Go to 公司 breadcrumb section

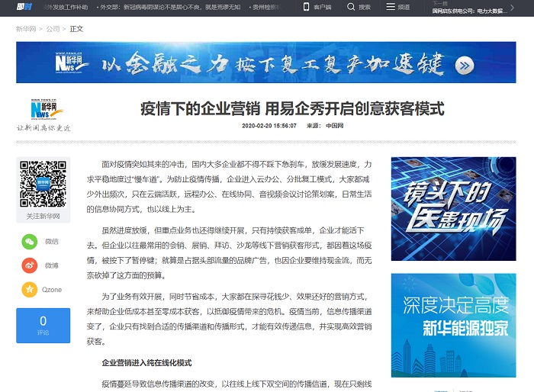pyautogui.click(x=53, y=29)
